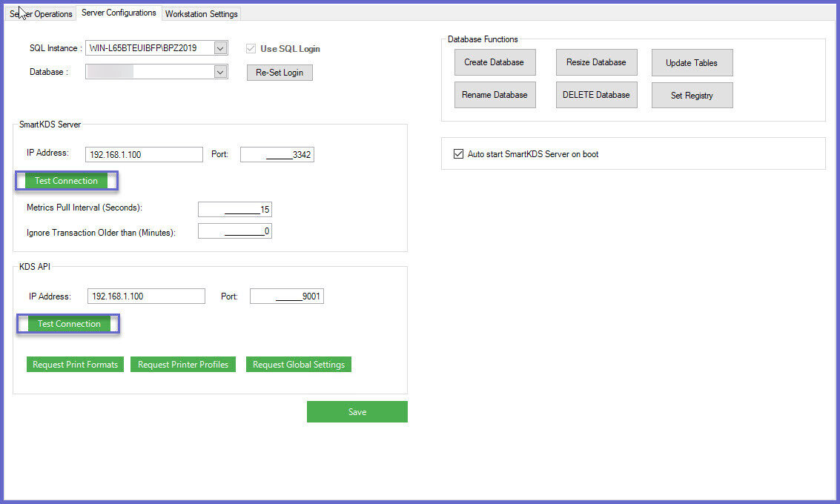Toggle the Use SQL Login checkbox
The image size is (840, 504).
[251, 49]
